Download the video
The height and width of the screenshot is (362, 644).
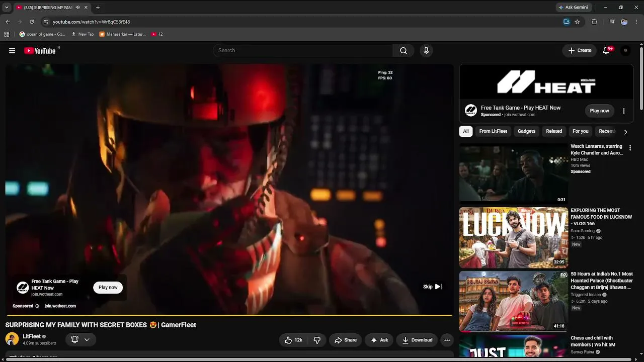[x=417, y=340]
